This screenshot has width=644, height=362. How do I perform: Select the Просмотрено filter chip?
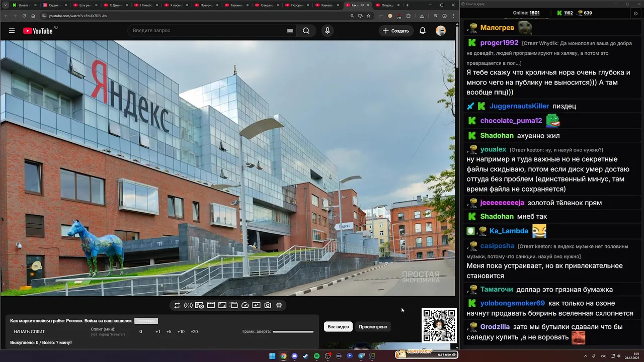tap(373, 327)
